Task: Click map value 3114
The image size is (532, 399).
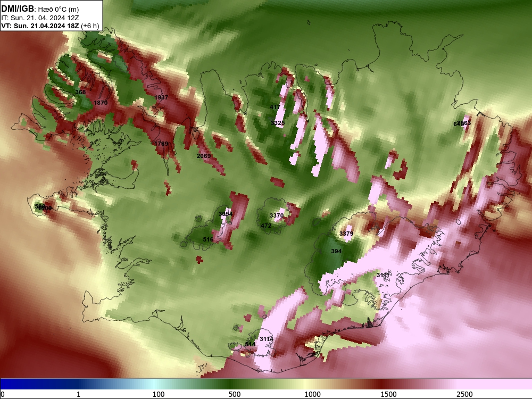Action: coord(267,338)
